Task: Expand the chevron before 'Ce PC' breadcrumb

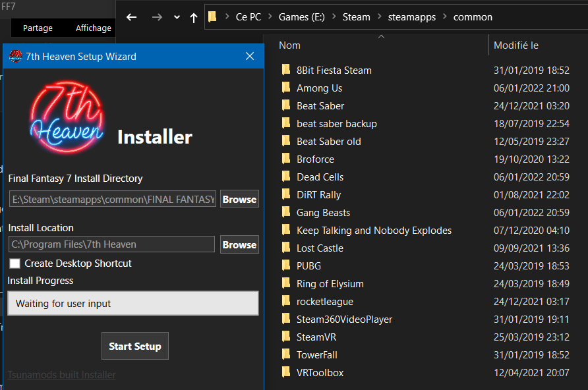Action: pos(227,17)
